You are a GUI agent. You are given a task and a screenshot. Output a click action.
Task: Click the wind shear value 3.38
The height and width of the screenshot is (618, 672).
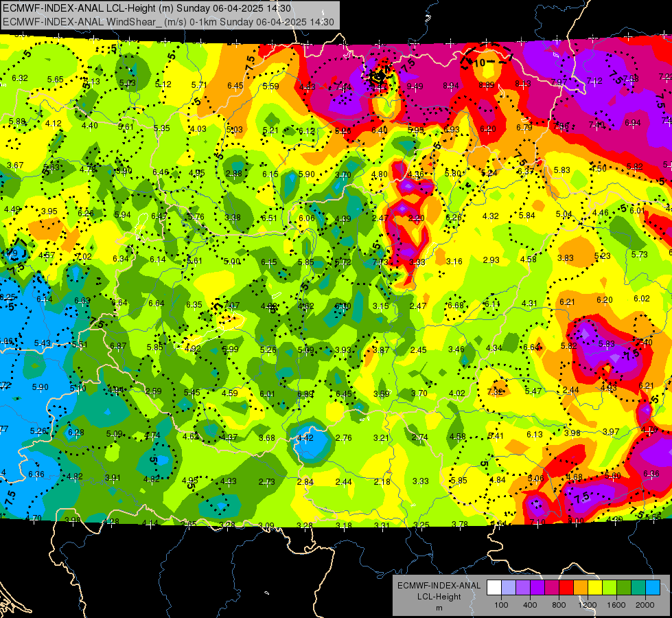[x=232, y=218]
